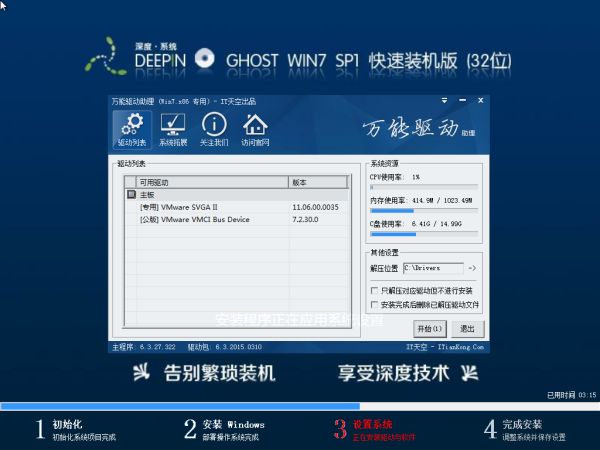600x450 pixels.
Task: Click the 可用驱动 column header
Action: 212,182
